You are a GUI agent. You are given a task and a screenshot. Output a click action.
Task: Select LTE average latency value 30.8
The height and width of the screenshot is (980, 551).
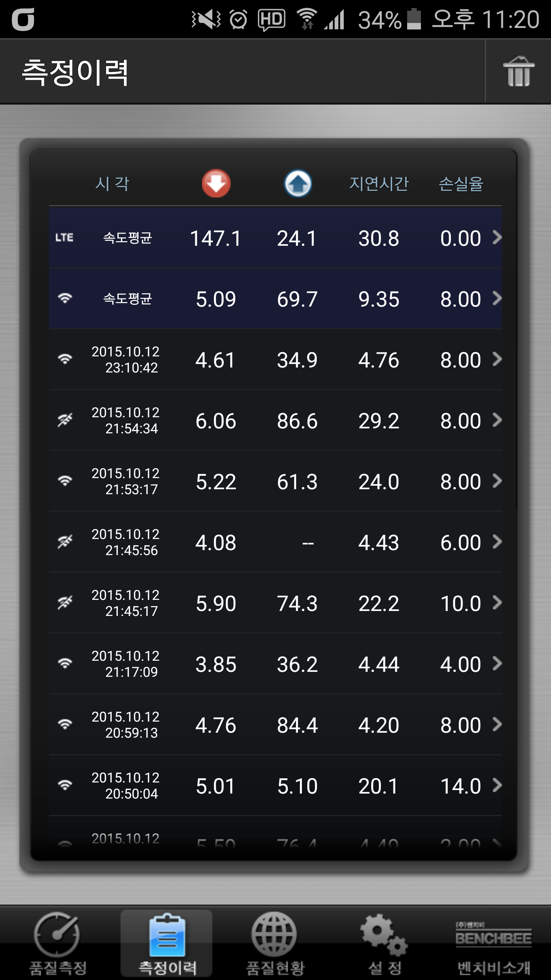(x=379, y=238)
